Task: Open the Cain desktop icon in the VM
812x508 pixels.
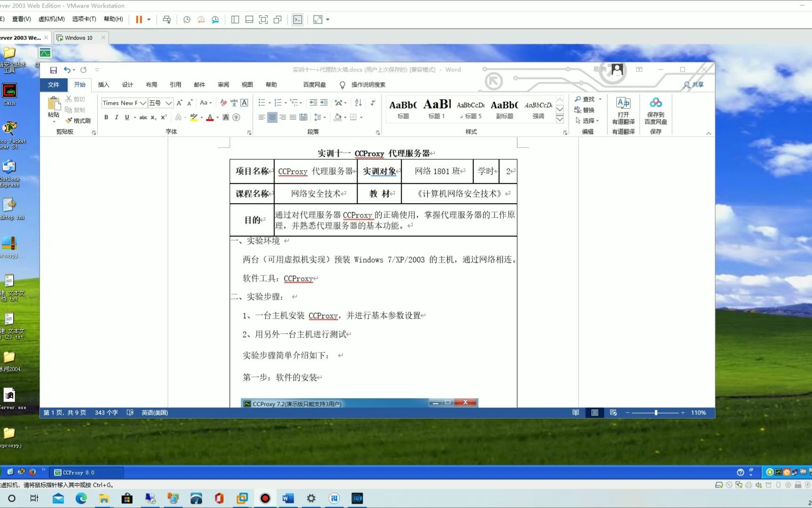Action: [x=9, y=94]
